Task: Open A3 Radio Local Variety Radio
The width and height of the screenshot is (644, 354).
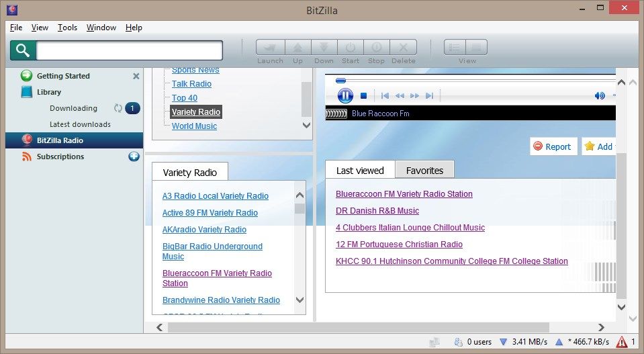Action: pyautogui.click(x=215, y=196)
